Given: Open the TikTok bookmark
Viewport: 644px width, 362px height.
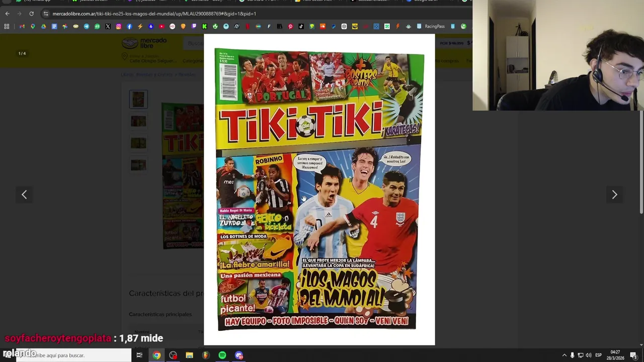Looking at the screenshot, I should coord(301,26).
